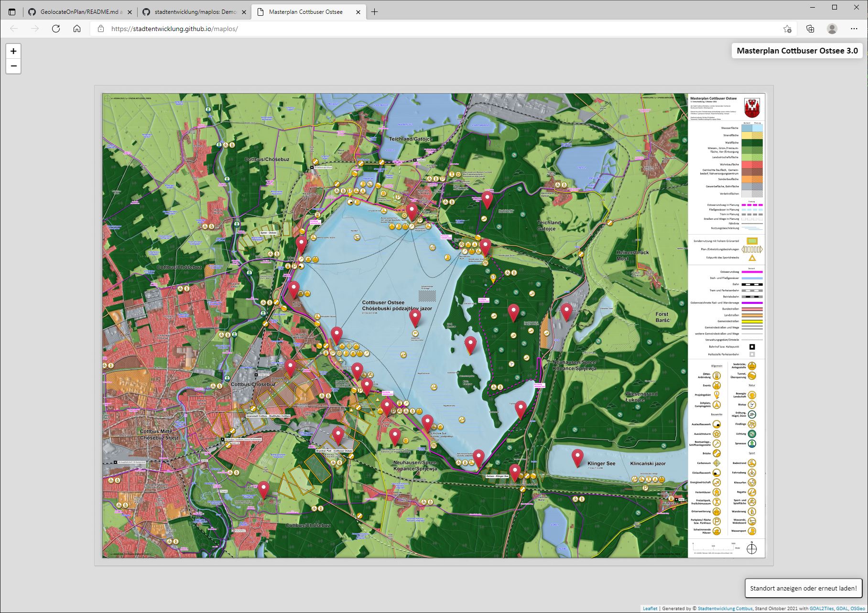The height and width of the screenshot is (613, 868).
Task: Switch to stadtentwicklung/maplos tab
Action: pyautogui.click(x=195, y=12)
